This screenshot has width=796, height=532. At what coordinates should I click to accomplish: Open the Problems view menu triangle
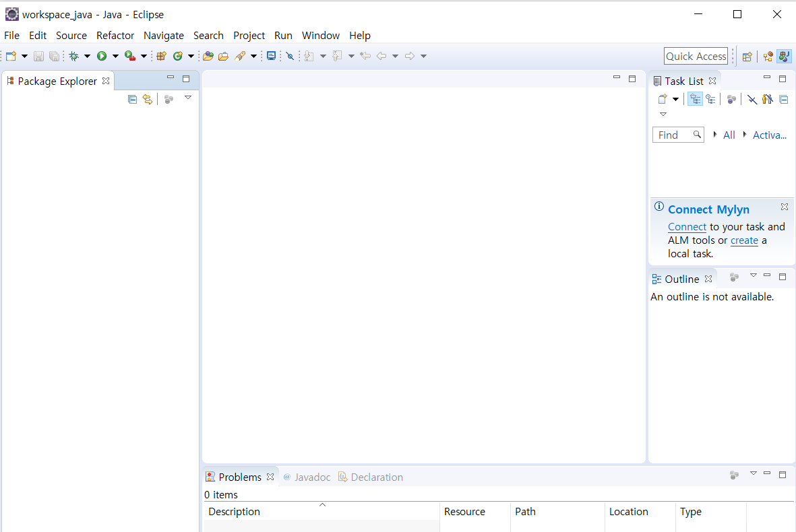pyautogui.click(x=754, y=473)
